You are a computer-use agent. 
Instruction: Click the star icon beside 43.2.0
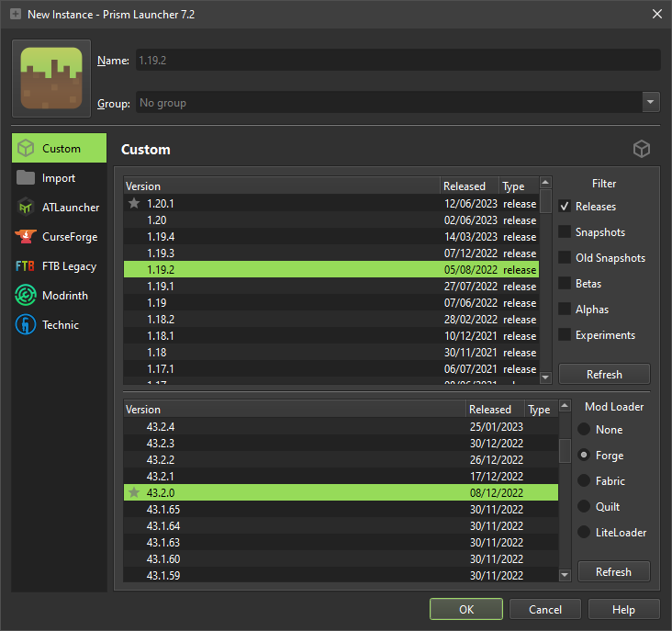134,492
